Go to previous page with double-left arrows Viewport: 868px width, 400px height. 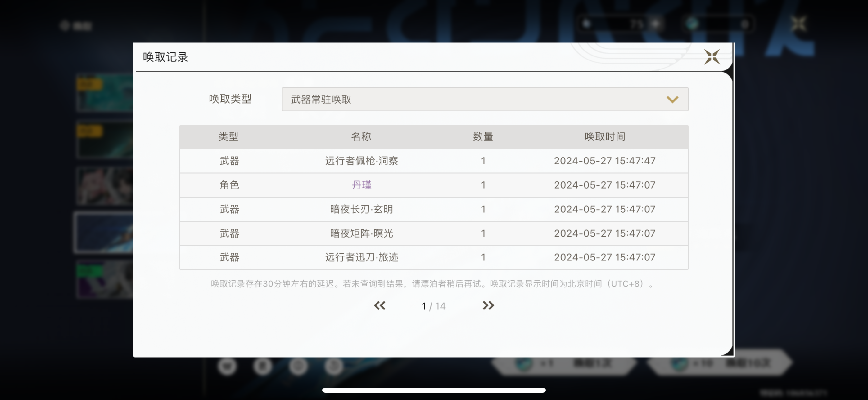tap(380, 305)
